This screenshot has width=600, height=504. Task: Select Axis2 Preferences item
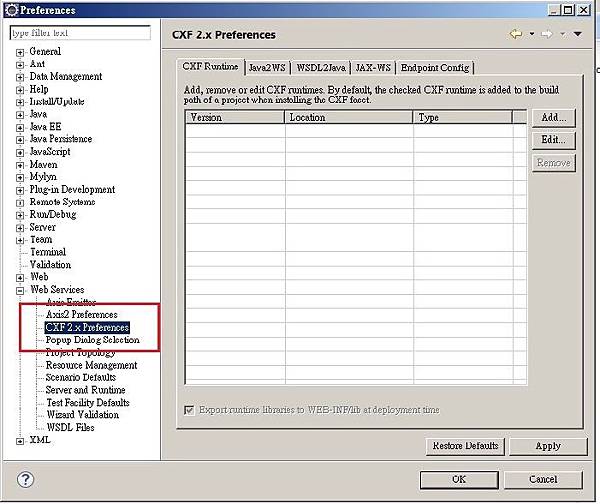(x=82, y=315)
